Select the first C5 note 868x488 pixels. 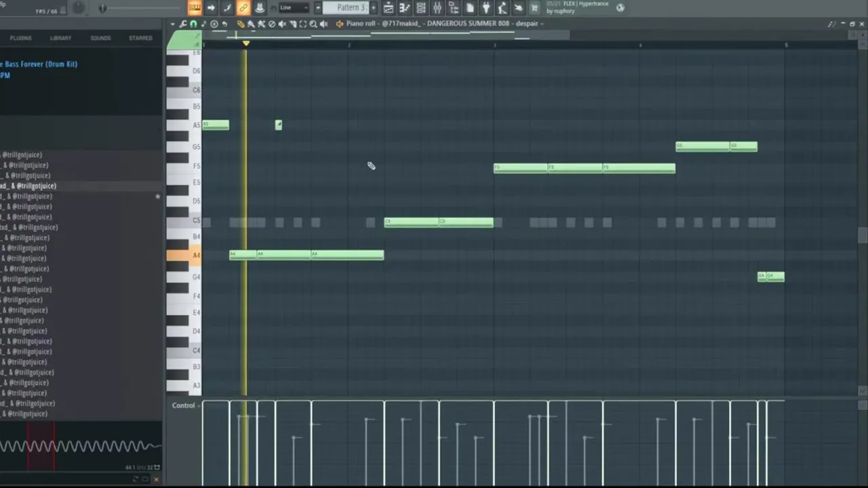[x=411, y=222]
